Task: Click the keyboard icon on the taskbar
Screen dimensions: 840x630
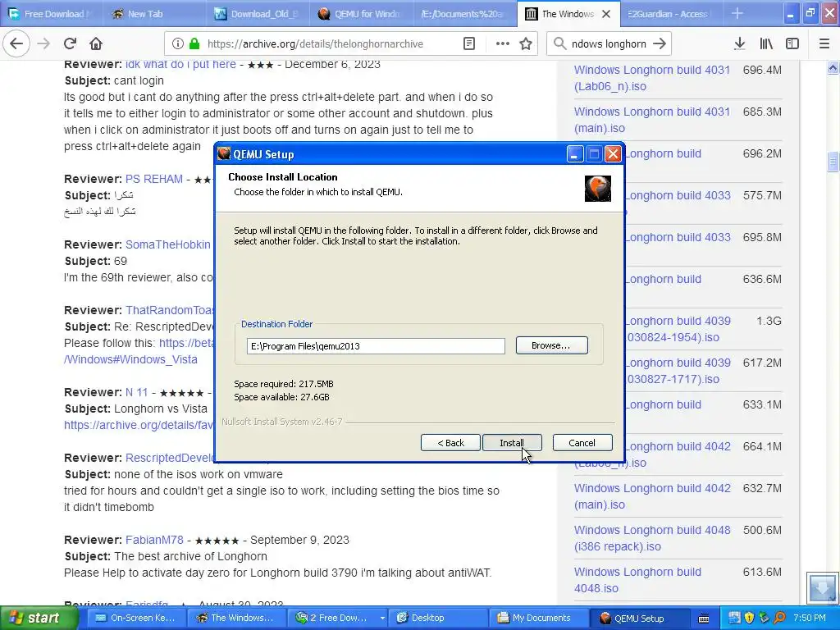Action: (x=704, y=619)
